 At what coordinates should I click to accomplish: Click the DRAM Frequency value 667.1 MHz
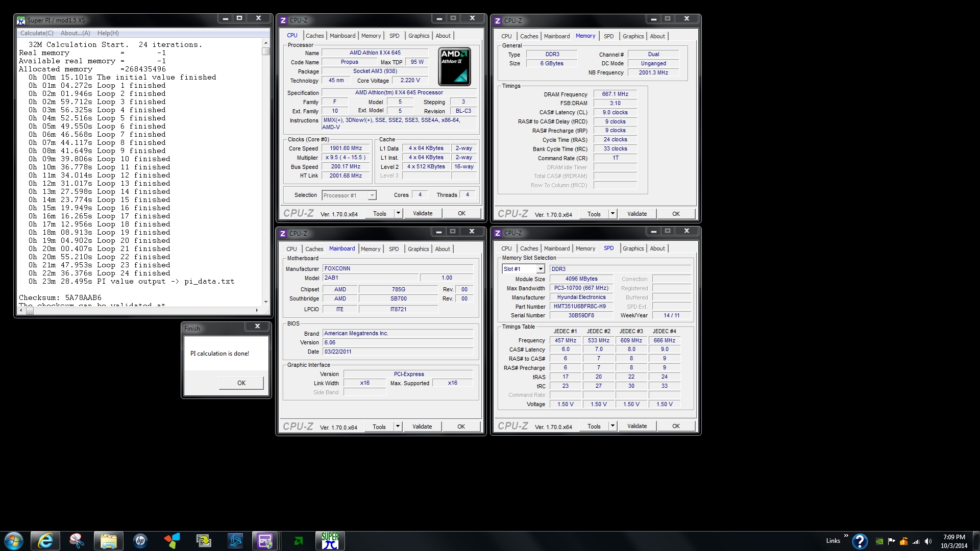(615, 94)
